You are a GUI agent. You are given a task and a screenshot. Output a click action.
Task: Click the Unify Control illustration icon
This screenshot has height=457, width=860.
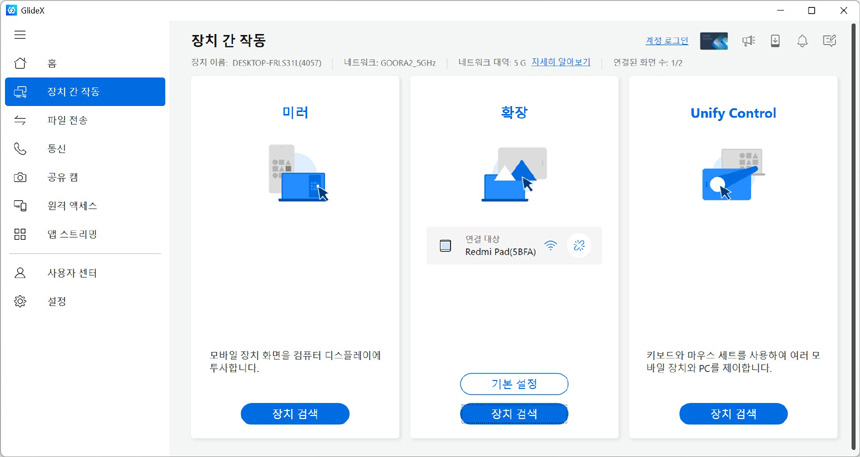[733, 174]
